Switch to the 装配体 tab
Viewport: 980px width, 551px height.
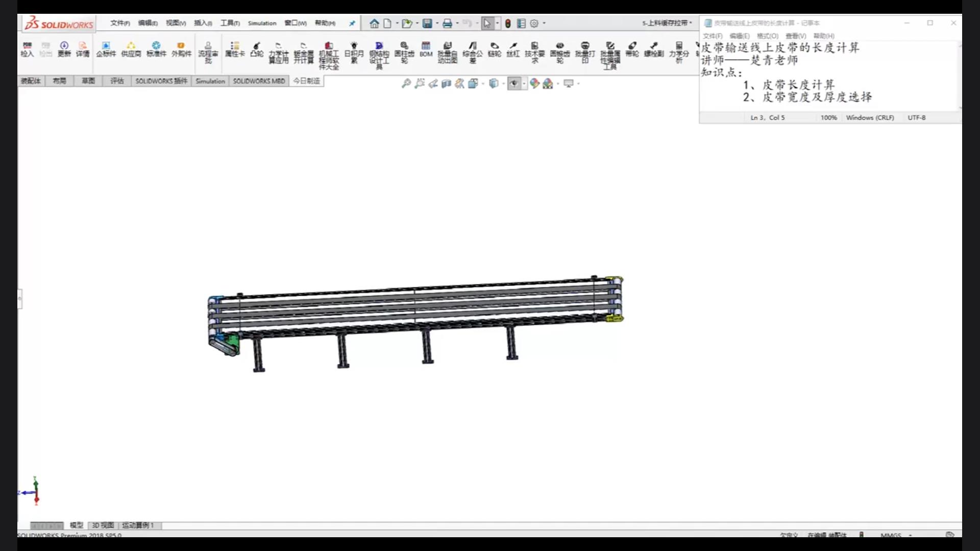[31, 81]
